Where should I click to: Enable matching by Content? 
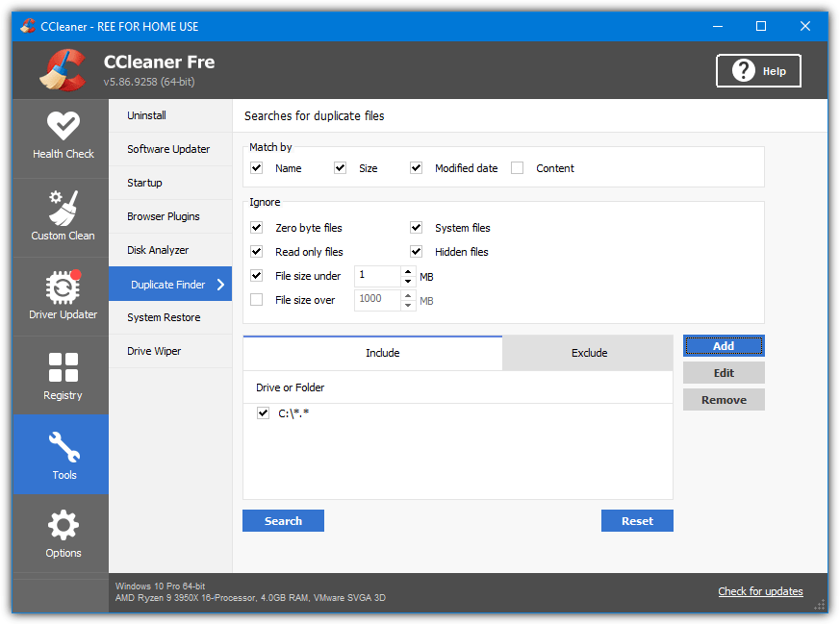point(517,168)
